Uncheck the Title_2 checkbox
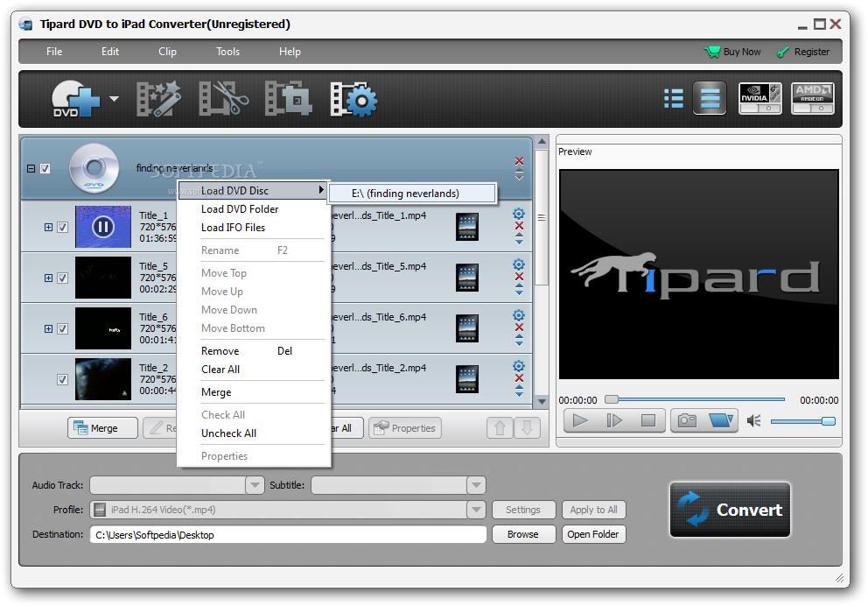Screen dimensions: 868x606 (62, 379)
